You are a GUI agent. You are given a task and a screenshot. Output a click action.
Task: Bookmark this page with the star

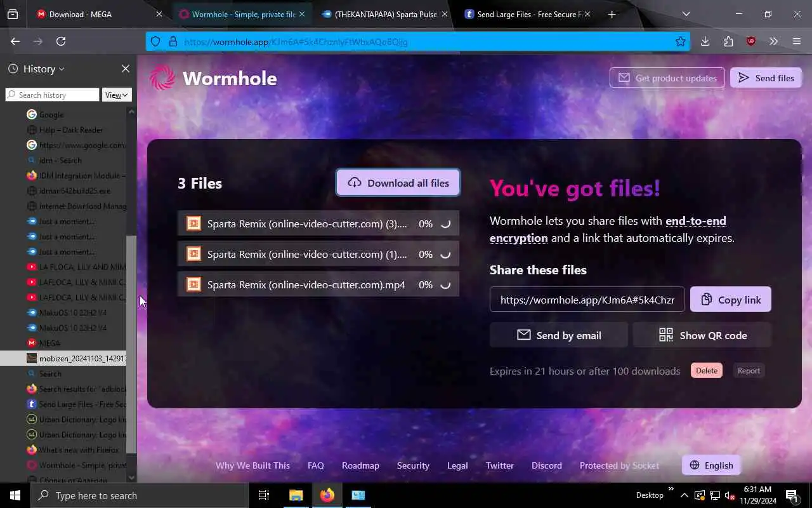tap(681, 42)
